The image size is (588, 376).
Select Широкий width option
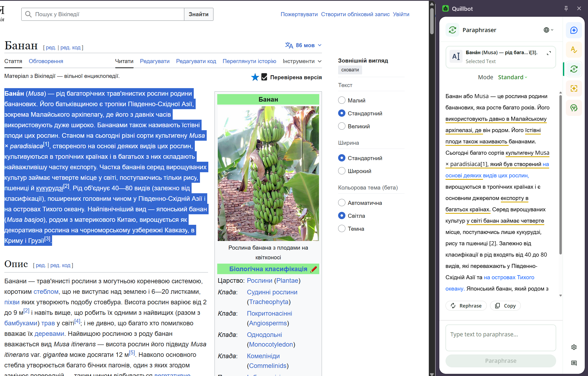342,171
